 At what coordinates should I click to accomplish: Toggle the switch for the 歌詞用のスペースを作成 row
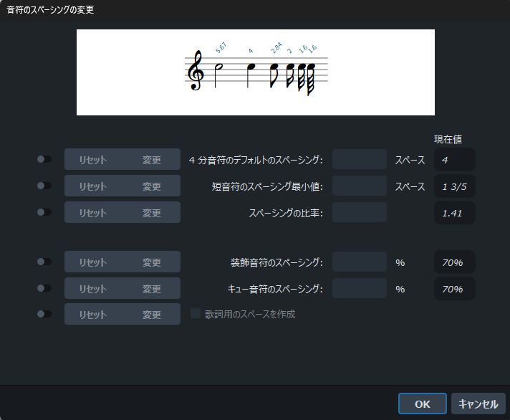(x=44, y=314)
